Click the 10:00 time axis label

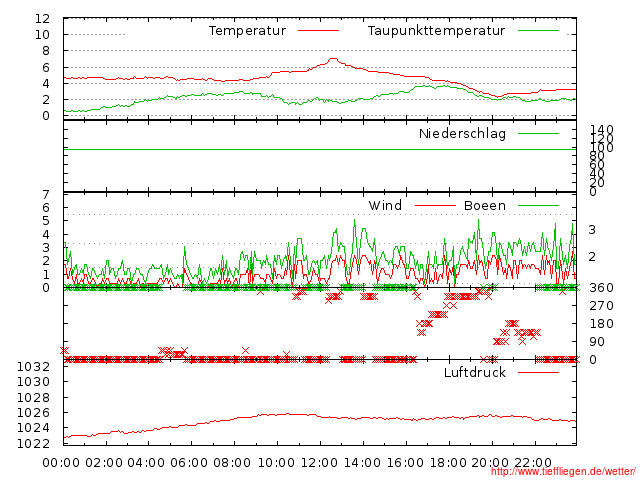(277, 463)
